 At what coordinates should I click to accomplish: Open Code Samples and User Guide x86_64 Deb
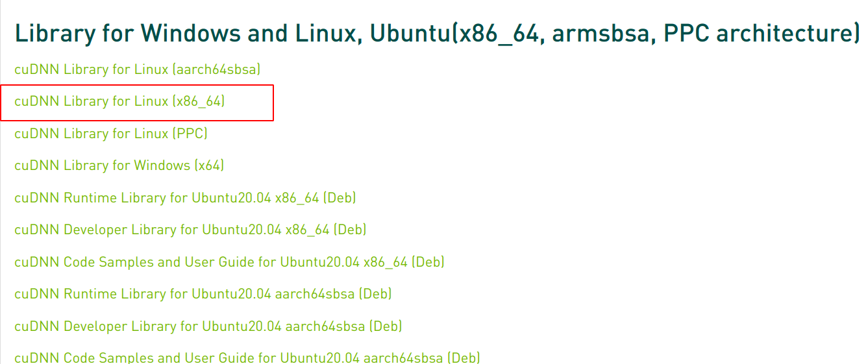(229, 262)
